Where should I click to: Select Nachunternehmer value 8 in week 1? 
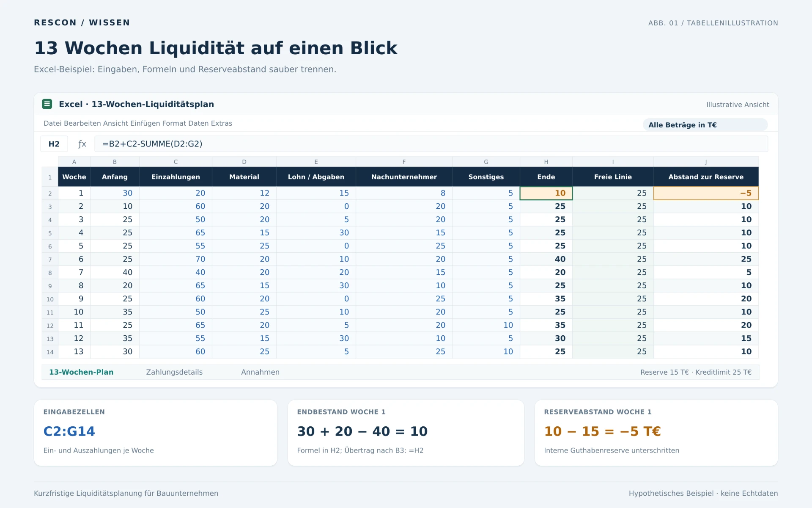(404, 193)
